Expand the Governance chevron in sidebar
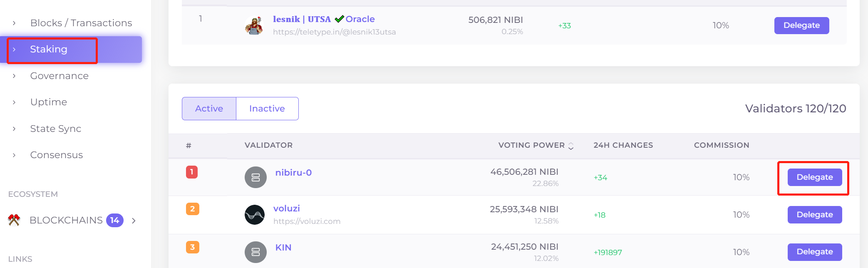 tap(14, 76)
